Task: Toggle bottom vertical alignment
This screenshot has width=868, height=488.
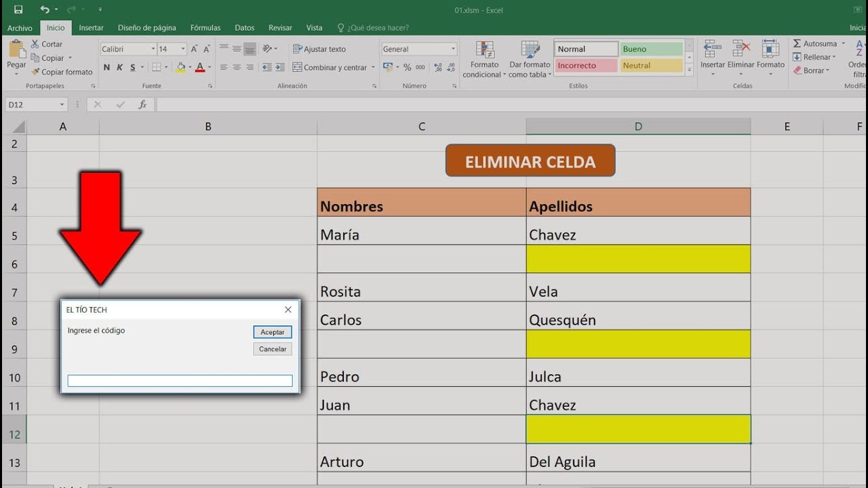Action: [x=250, y=49]
